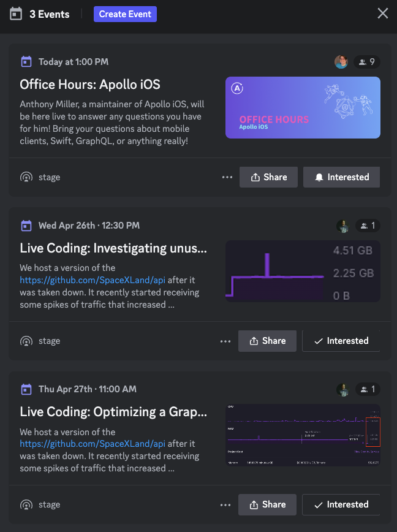Click the 3 Events header label

click(x=50, y=14)
